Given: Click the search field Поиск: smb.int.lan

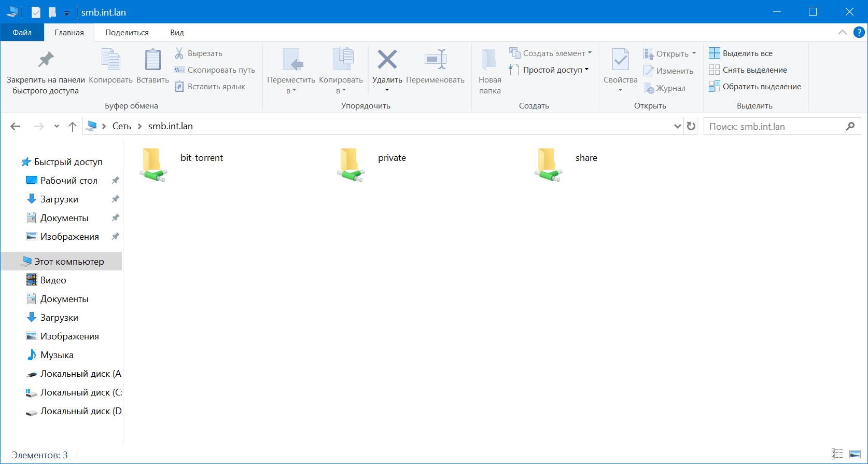Looking at the screenshot, I should point(775,126).
